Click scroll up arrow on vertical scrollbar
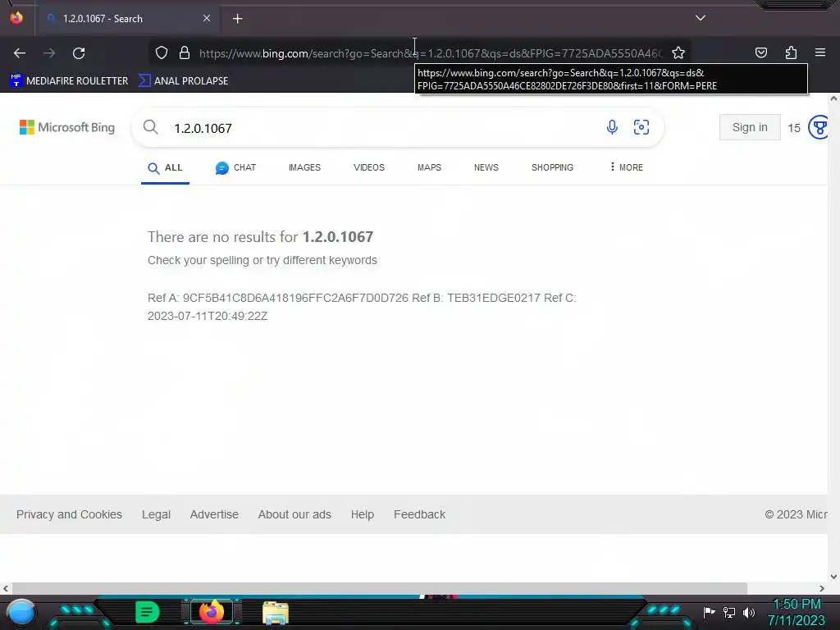 pos(833,98)
